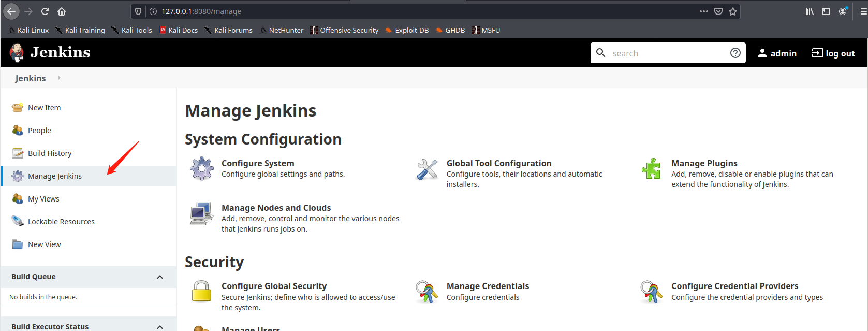Click the Configure System gear icon
The height and width of the screenshot is (331, 868).
tap(202, 169)
